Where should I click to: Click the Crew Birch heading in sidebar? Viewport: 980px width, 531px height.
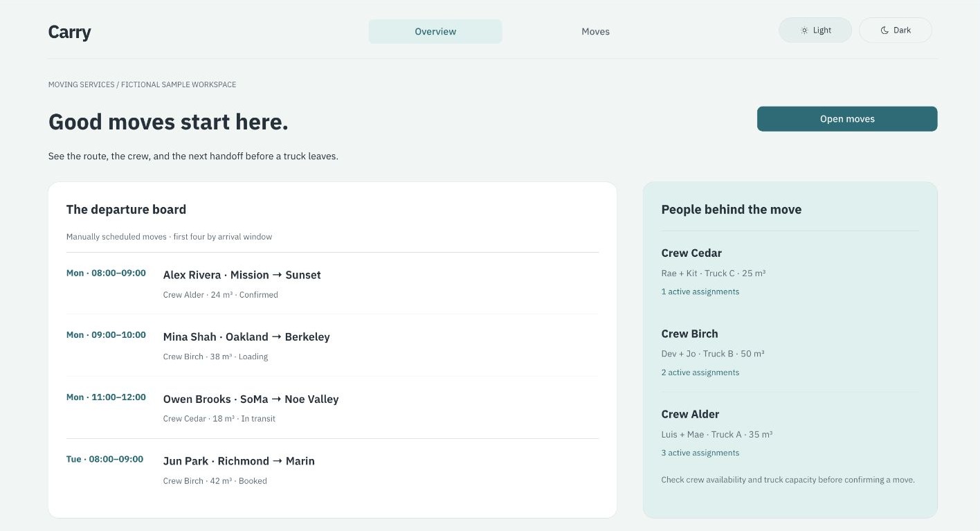point(689,334)
